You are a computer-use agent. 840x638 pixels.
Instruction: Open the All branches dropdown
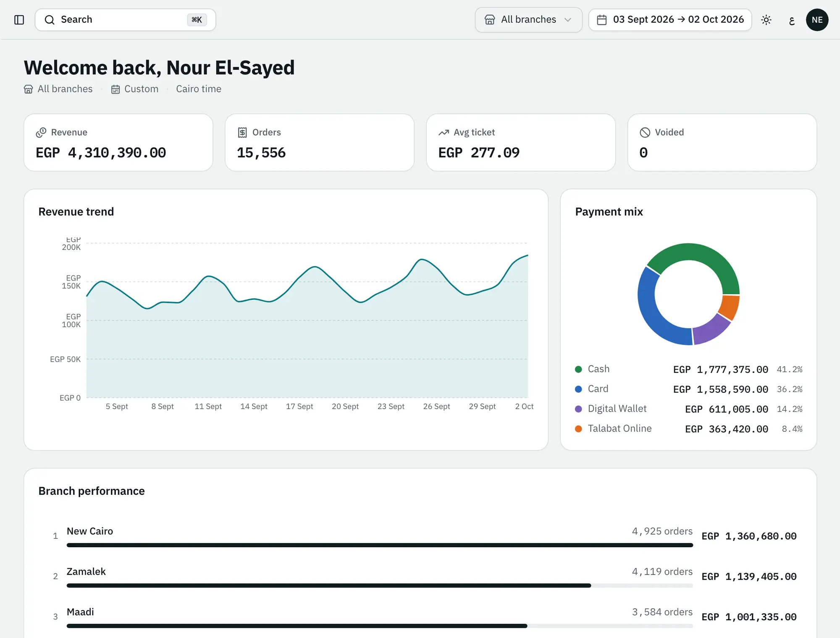[528, 20]
